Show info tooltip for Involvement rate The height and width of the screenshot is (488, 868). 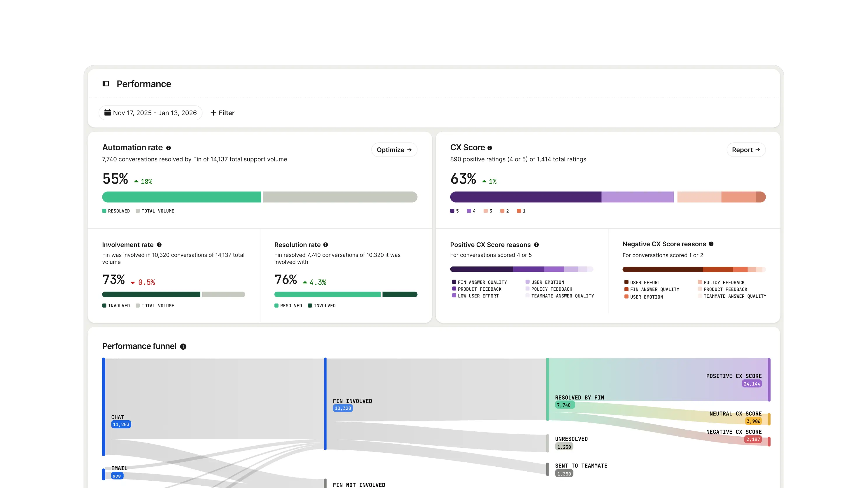tap(159, 245)
